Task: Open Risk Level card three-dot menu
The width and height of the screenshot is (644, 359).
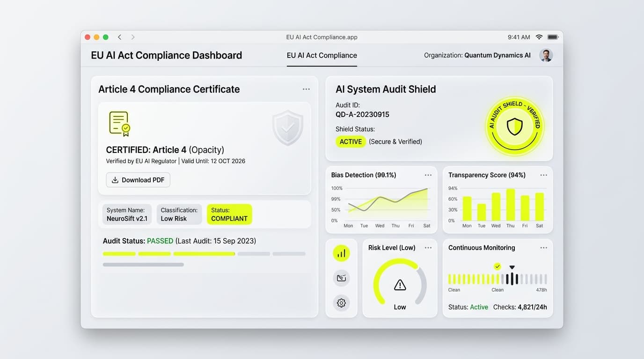Action: point(428,248)
